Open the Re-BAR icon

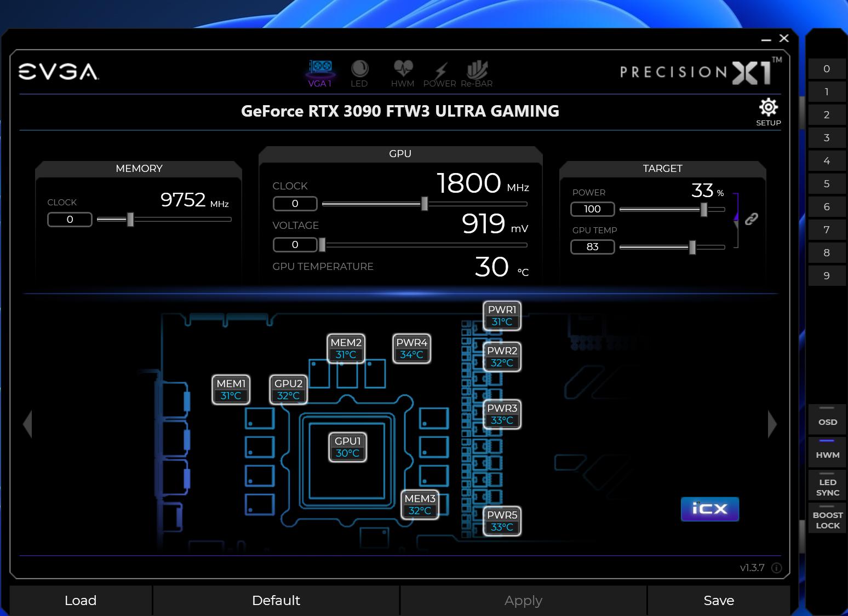477,73
